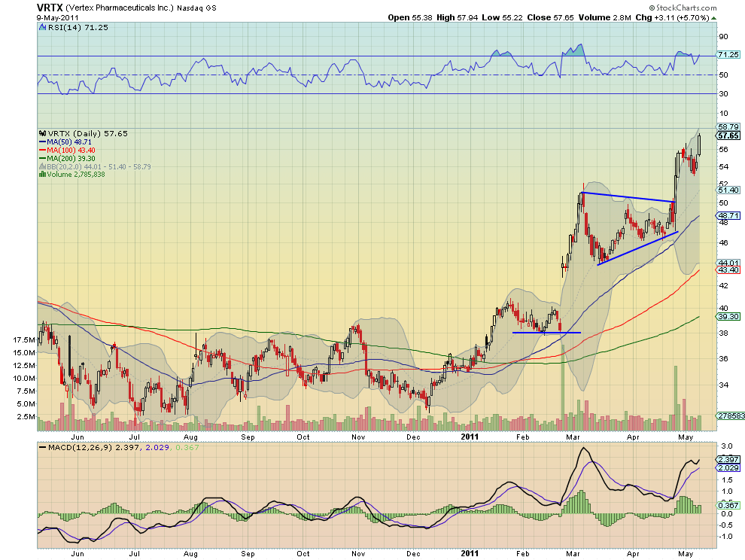Click the 'Volume 2.8M' value in header
Viewport: 745px width, 560px height.
pyautogui.click(x=605, y=17)
